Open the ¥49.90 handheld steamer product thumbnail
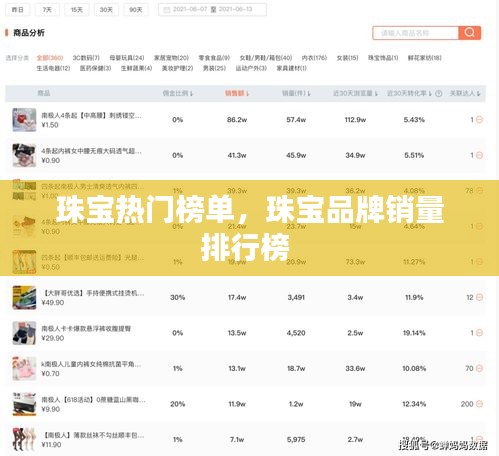The width and height of the screenshot is (499, 456). 24,298
